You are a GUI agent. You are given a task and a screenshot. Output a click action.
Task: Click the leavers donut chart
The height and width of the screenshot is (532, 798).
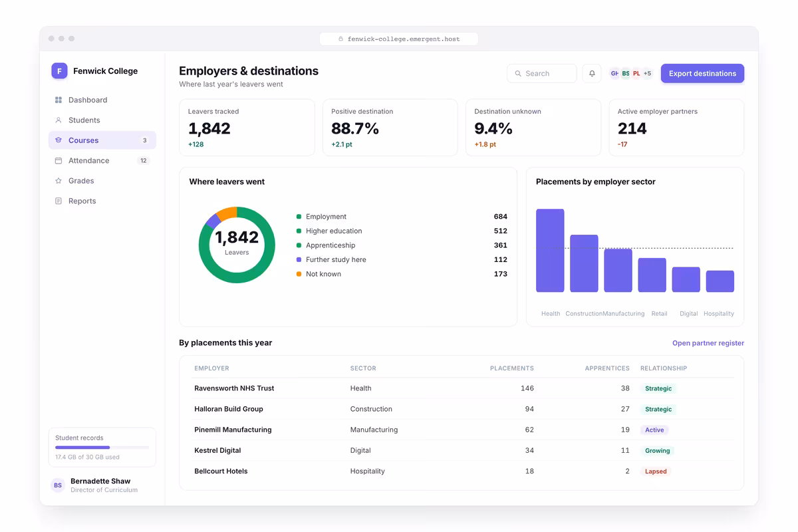237,245
